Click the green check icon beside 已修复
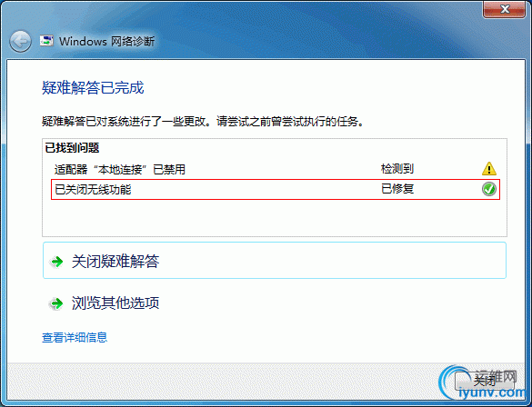This screenshot has height=407, width=532. 489,189
